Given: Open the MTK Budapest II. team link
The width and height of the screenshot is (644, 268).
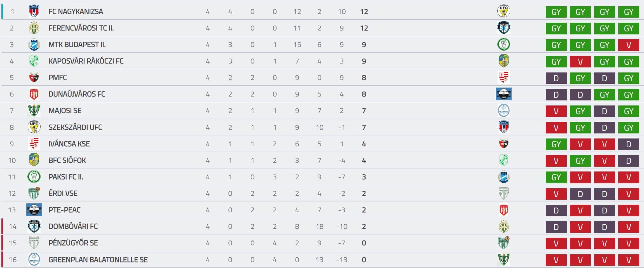Looking at the screenshot, I should coord(77,44).
